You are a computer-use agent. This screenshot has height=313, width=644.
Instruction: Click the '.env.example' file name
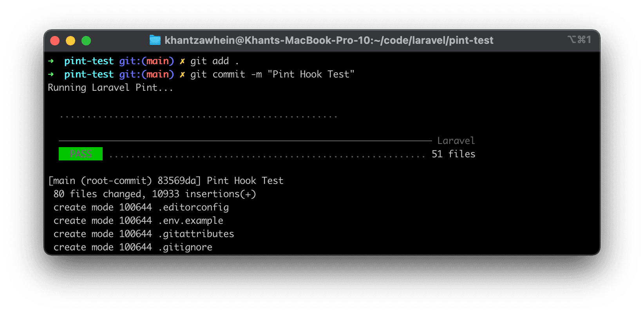coord(191,221)
